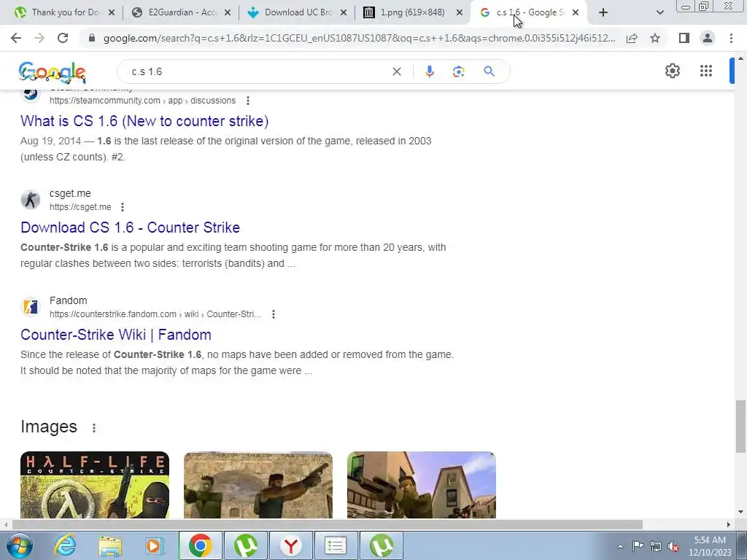Image resolution: width=747 pixels, height=560 pixels.
Task: Switch to the Download UC Bro tab
Action: point(298,12)
